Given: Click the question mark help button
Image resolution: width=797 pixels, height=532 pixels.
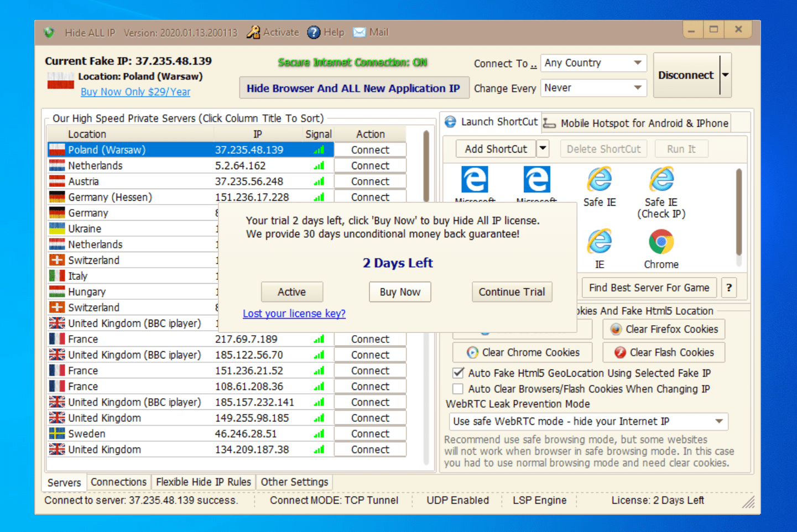Looking at the screenshot, I should (x=729, y=288).
